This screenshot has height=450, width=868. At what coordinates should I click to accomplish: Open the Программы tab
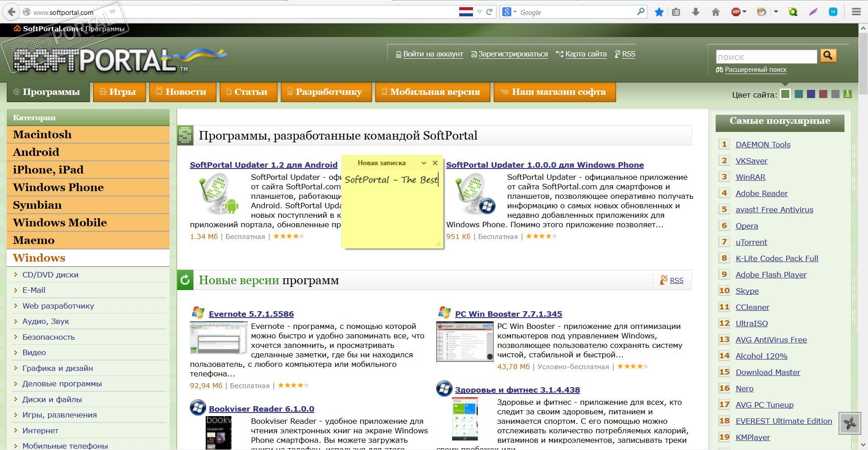48,92
